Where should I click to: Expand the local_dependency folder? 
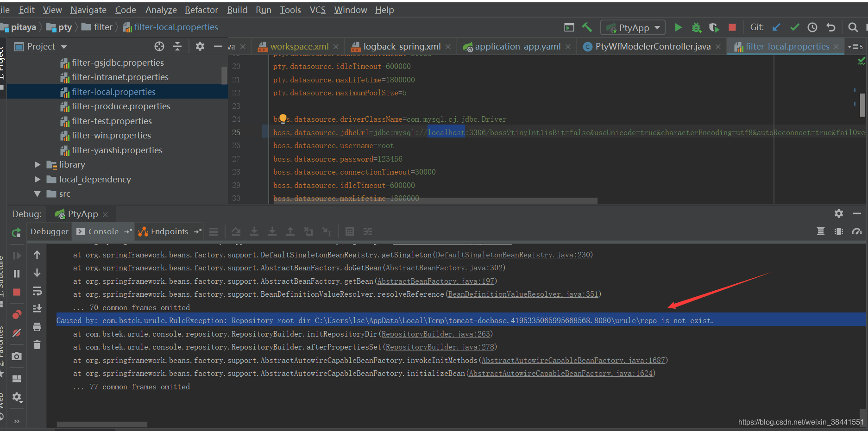click(38, 179)
